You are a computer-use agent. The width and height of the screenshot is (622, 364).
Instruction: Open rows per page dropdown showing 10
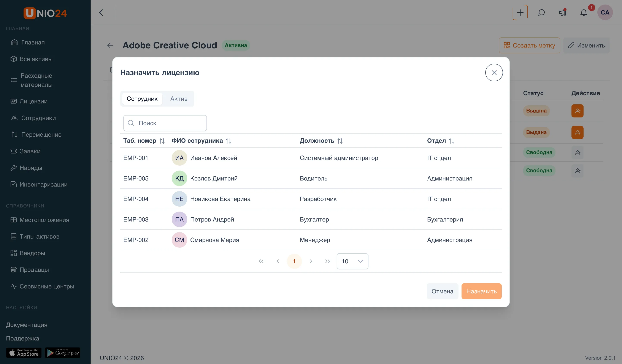(x=352, y=261)
